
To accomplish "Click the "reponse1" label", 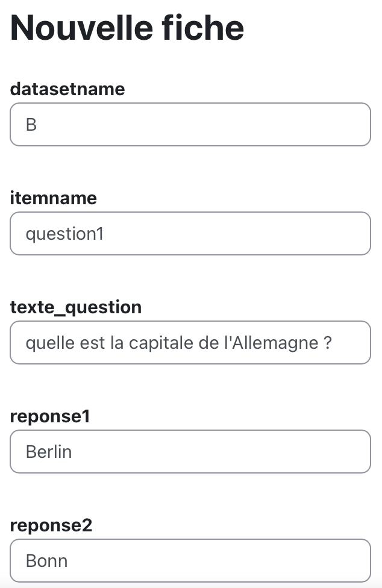I will [x=50, y=416].
